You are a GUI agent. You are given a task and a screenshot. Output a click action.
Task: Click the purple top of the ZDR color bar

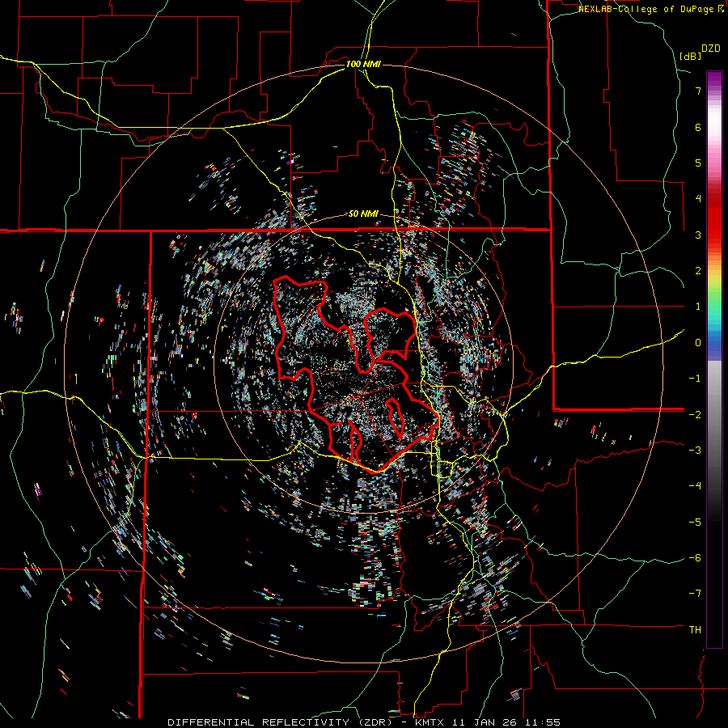714,80
